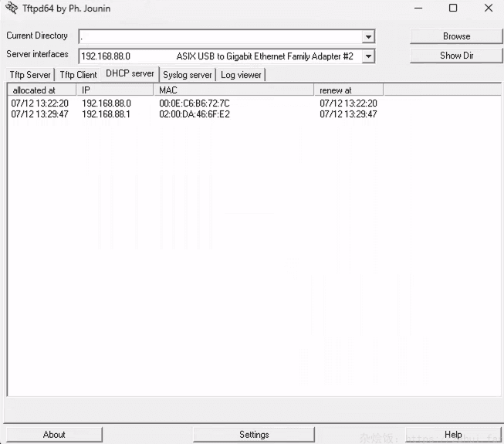Minimize the Tftpd64 window
The height and width of the screenshot is (444, 504).
point(418,8)
